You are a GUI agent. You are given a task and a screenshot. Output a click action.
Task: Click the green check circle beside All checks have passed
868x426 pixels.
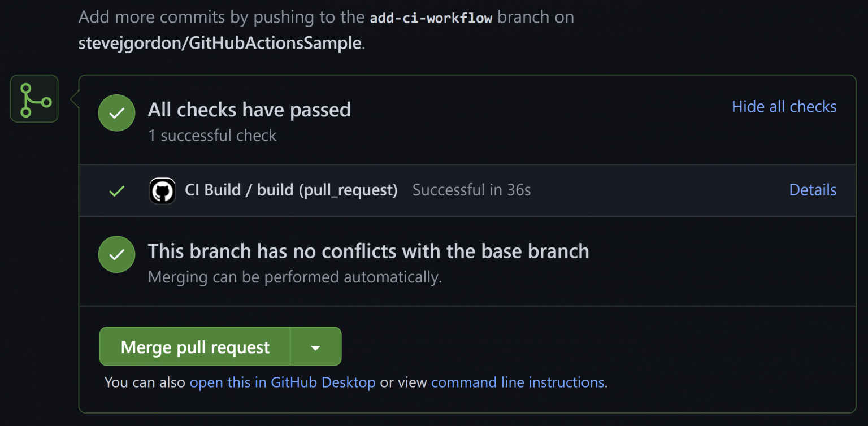(x=116, y=113)
